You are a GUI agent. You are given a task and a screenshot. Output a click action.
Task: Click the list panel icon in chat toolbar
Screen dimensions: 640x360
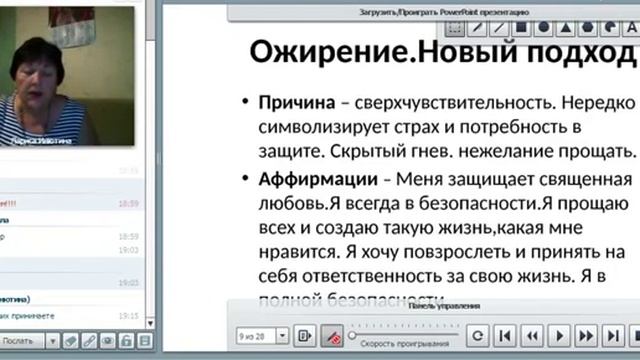coord(144,340)
